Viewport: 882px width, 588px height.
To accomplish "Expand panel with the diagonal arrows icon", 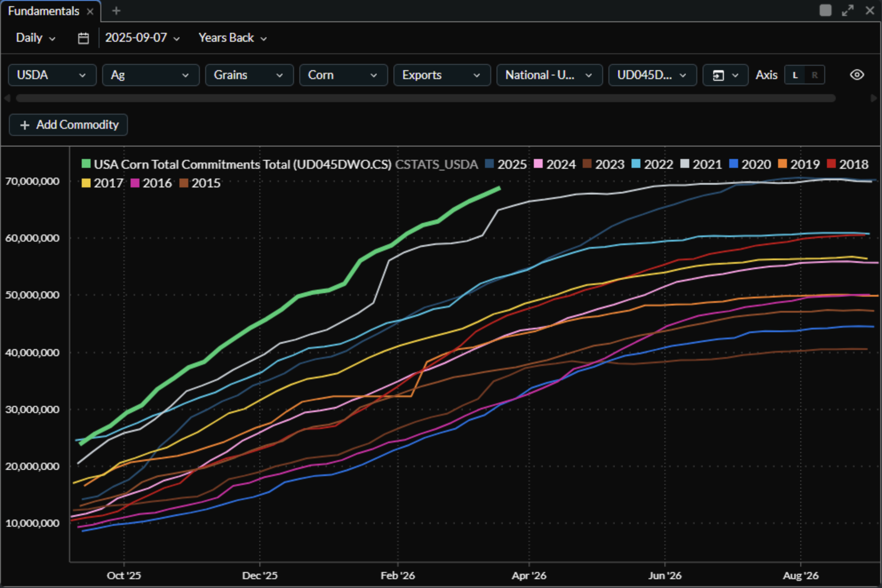I will [x=847, y=10].
